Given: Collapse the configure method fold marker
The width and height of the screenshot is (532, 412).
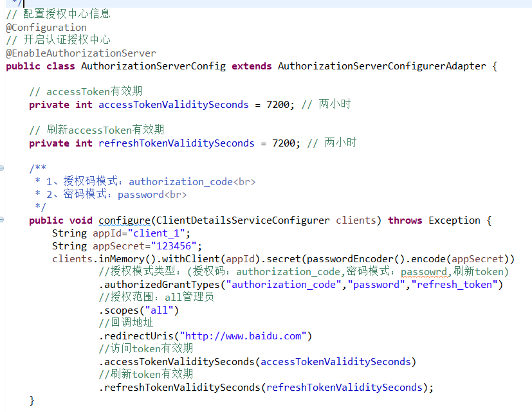Looking at the screenshot, I should pyautogui.click(x=1, y=220).
